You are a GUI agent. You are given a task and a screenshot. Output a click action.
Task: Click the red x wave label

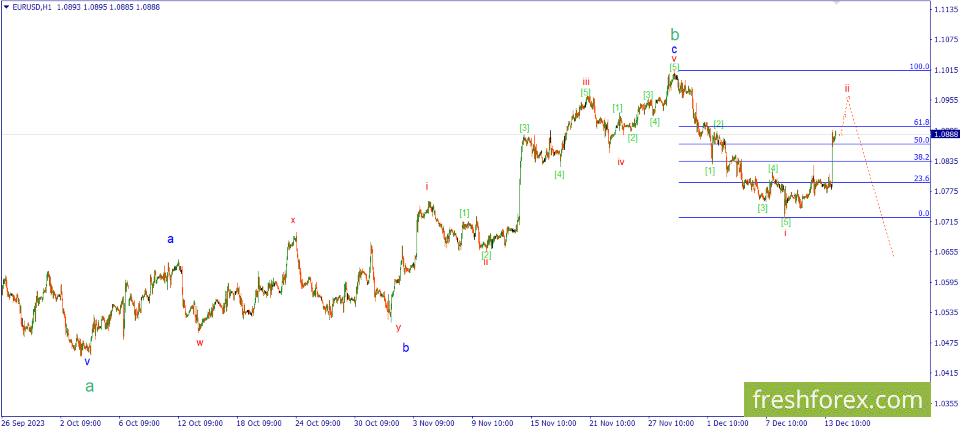point(293,220)
